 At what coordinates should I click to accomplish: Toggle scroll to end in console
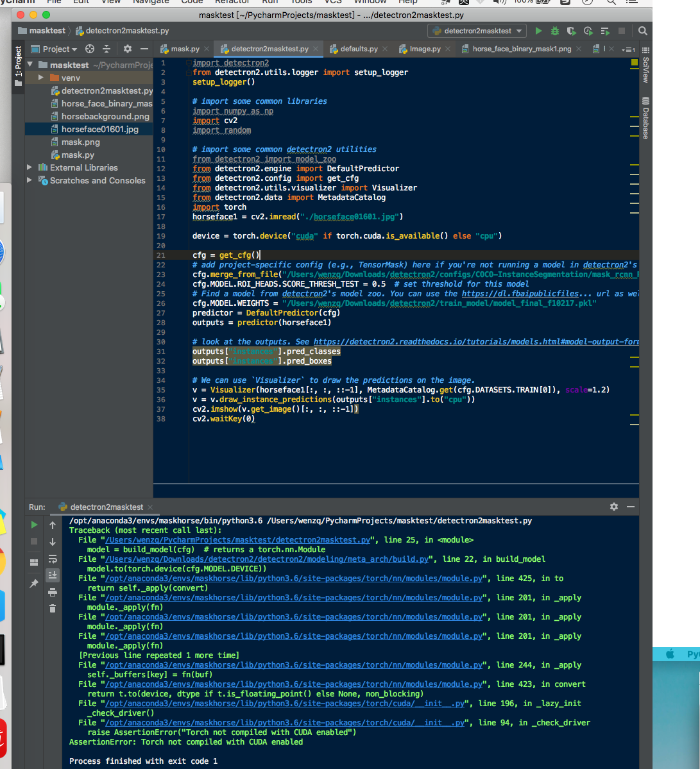click(53, 575)
